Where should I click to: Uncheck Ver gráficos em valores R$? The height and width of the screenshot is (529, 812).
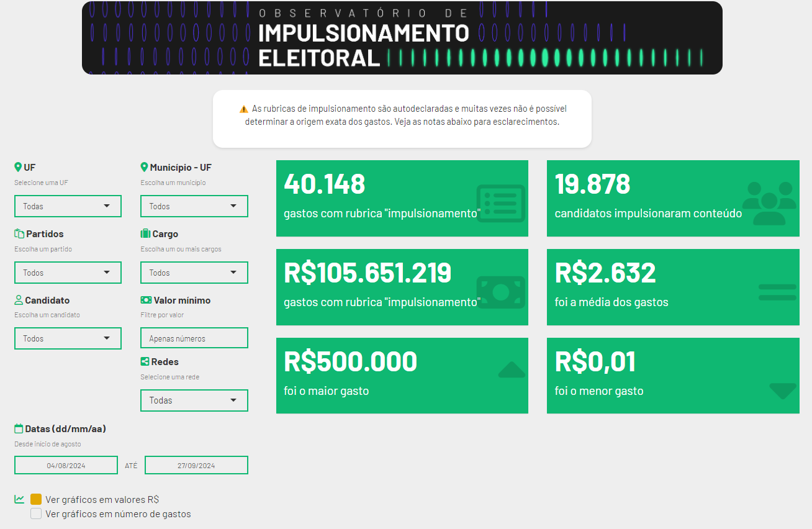point(36,499)
